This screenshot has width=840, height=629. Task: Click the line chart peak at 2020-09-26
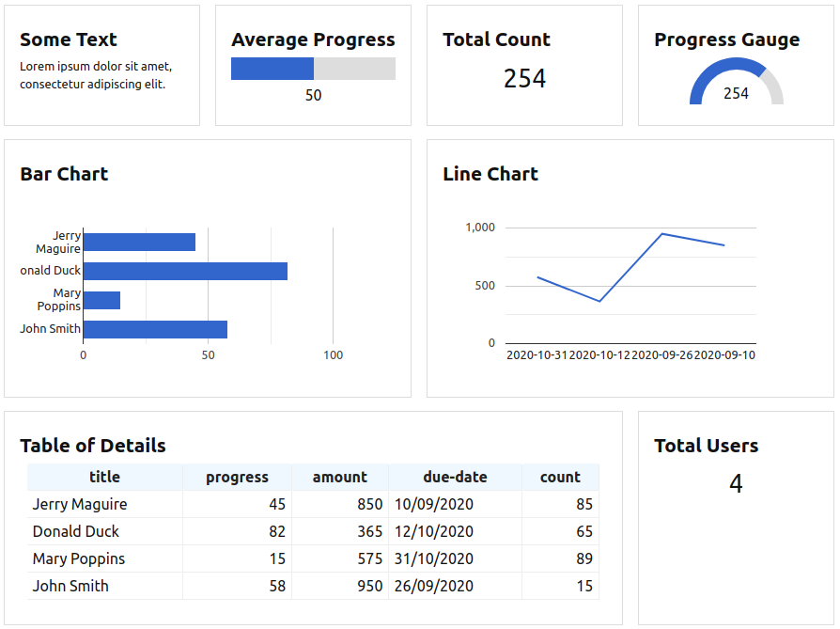point(662,234)
